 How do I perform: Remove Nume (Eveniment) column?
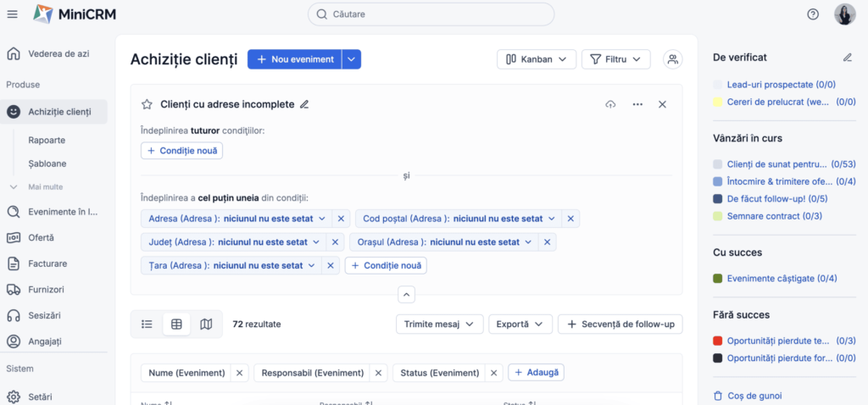(239, 373)
